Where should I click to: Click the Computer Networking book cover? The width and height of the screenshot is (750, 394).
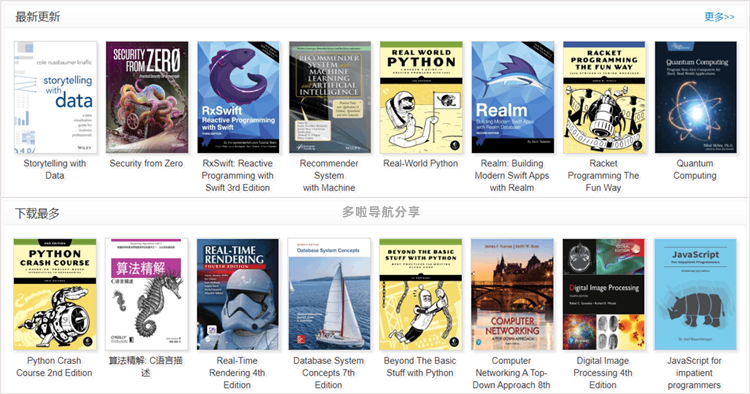[512, 294]
